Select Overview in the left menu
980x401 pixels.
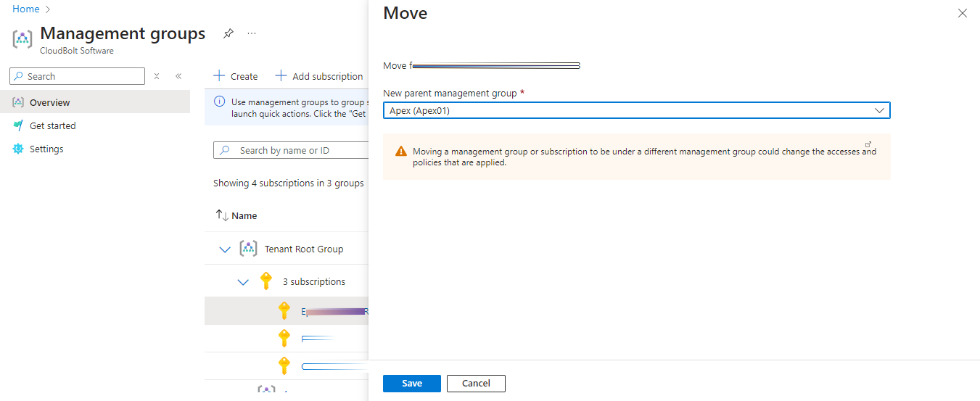(x=50, y=102)
